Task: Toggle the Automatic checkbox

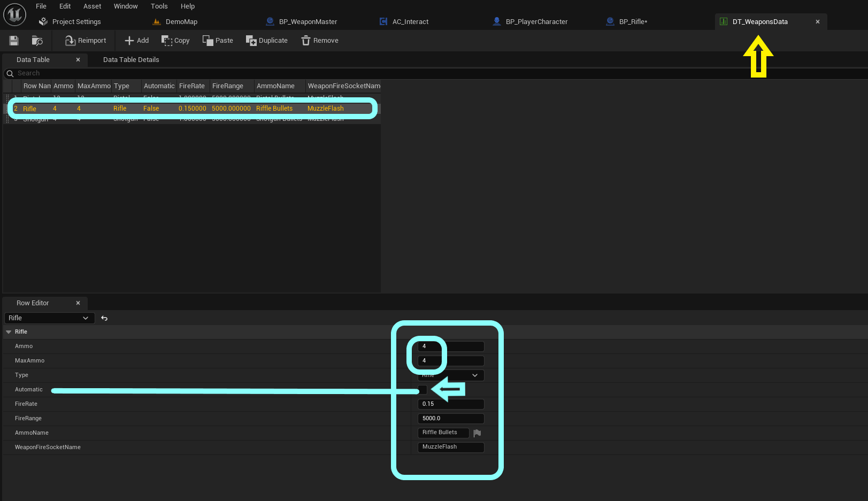Action: [x=423, y=390]
